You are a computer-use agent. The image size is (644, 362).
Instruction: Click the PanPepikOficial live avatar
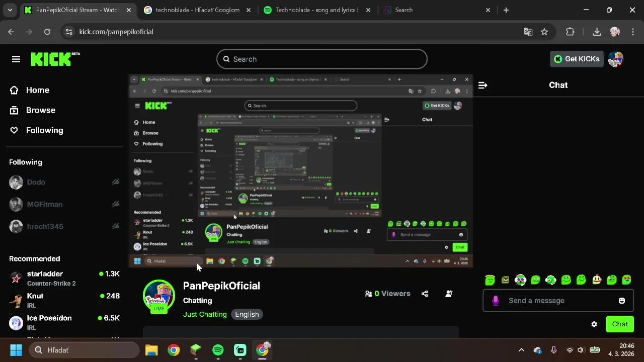159,296
